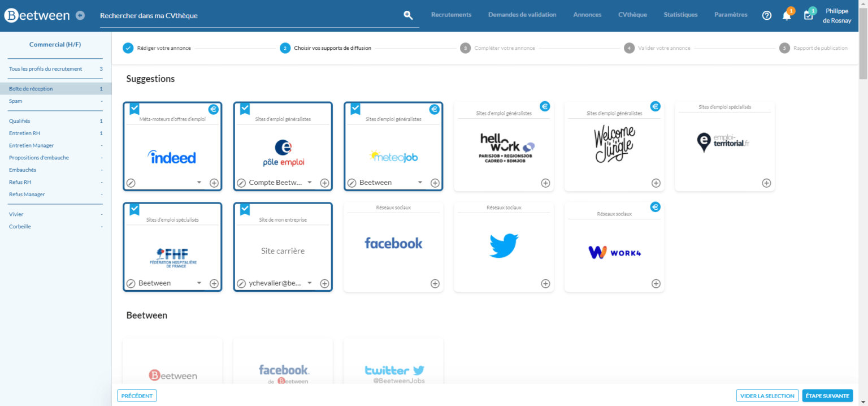Click the euro badge on Indeed card
This screenshot has height=406, width=868.
tap(213, 109)
